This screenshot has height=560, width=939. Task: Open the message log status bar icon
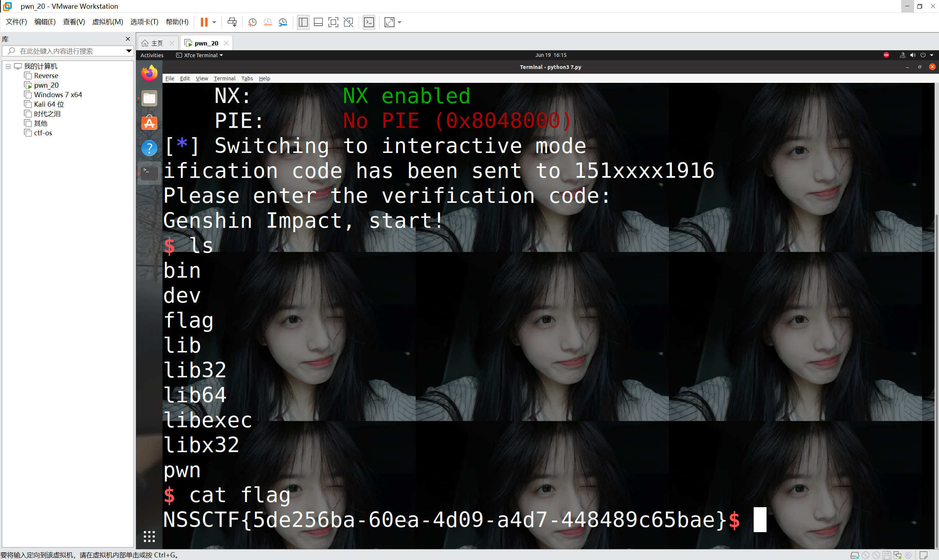[x=924, y=555]
